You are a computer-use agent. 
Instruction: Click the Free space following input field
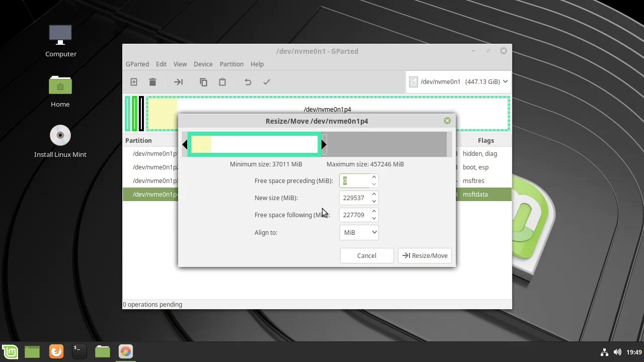(x=355, y=215)
